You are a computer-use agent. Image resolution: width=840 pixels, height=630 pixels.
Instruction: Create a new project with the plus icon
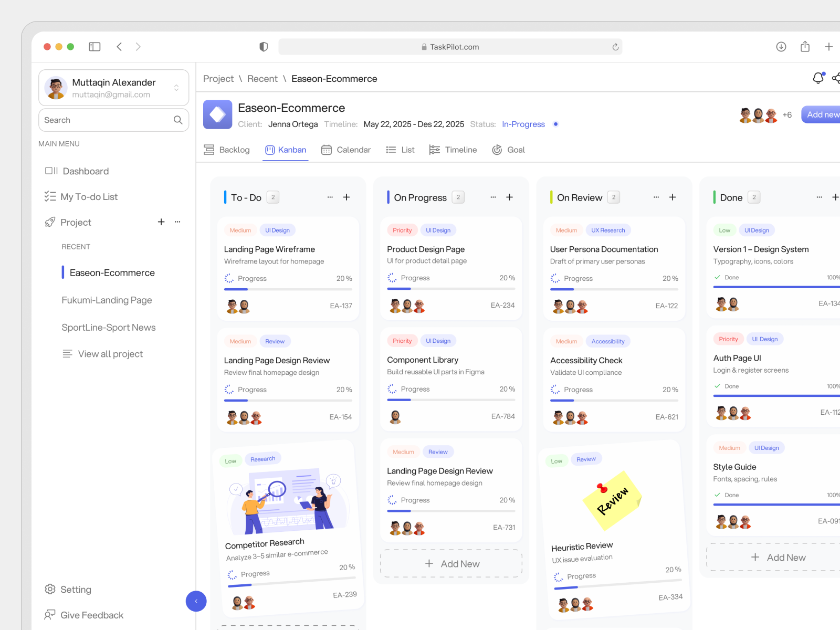[x=161, y=222]
